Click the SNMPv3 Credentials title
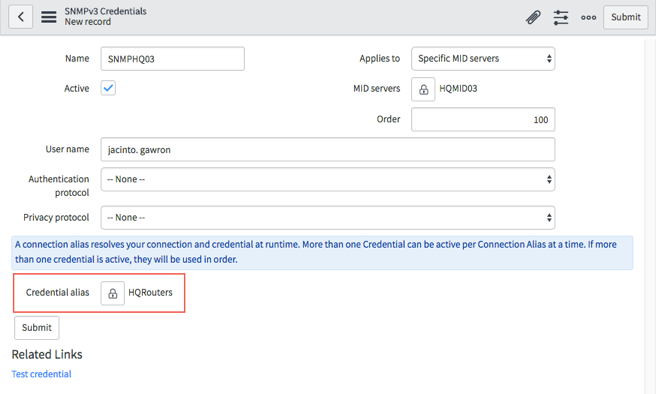Image resolution: width=656 pixels, height=394 pixels. pos(105,11)
